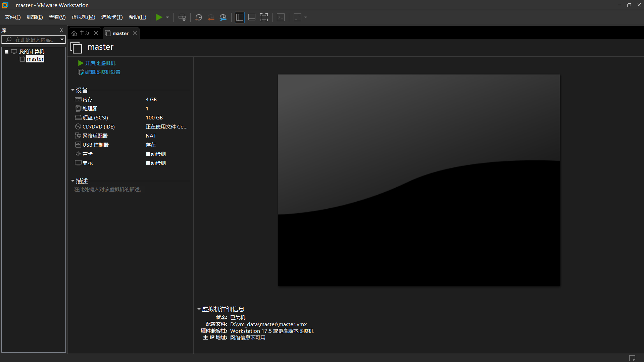Click the message log icon in status bar
The height and width of the screenshot is (362, 644).
click(x=632, y=358)
